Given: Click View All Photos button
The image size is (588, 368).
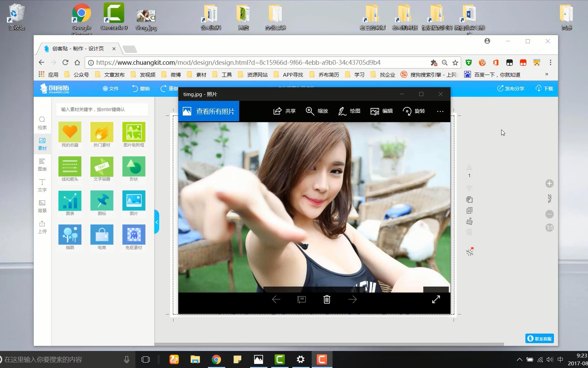Looking at the screenshot, I should (209, 111).
